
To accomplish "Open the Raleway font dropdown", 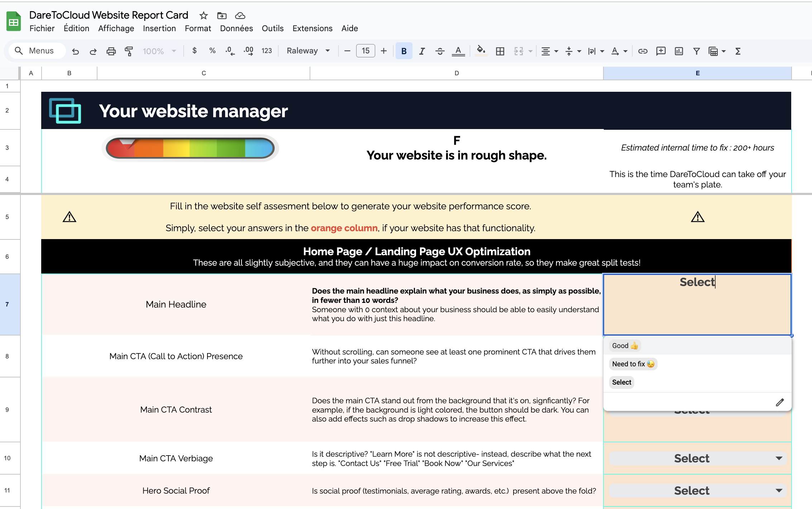I will click(307, 51).
